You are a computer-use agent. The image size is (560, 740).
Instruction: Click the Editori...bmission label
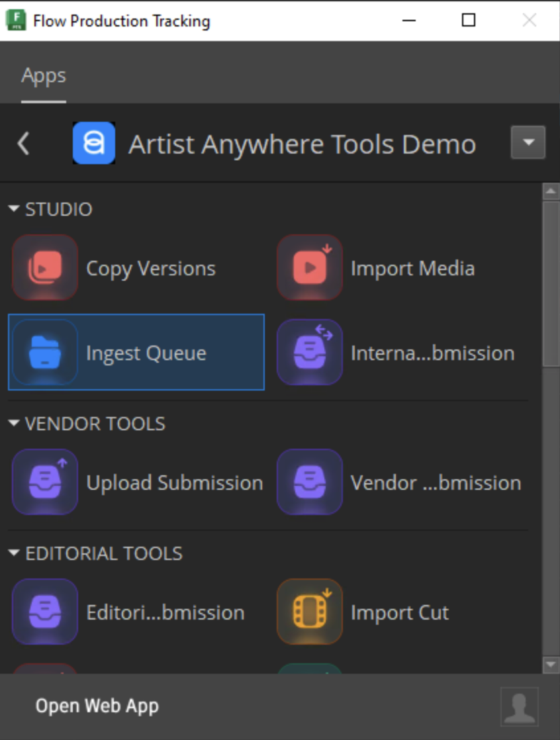165,612
